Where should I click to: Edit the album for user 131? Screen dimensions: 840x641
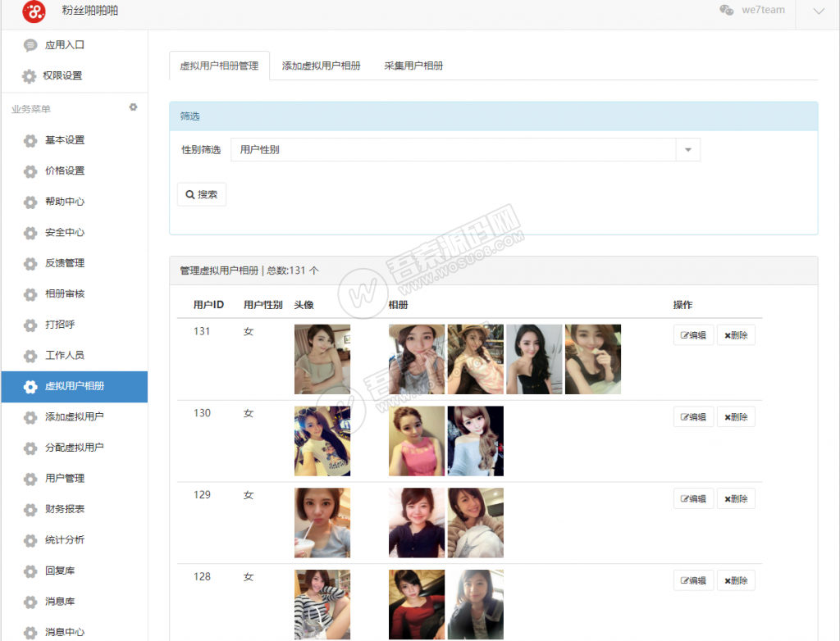click(693, 335)
